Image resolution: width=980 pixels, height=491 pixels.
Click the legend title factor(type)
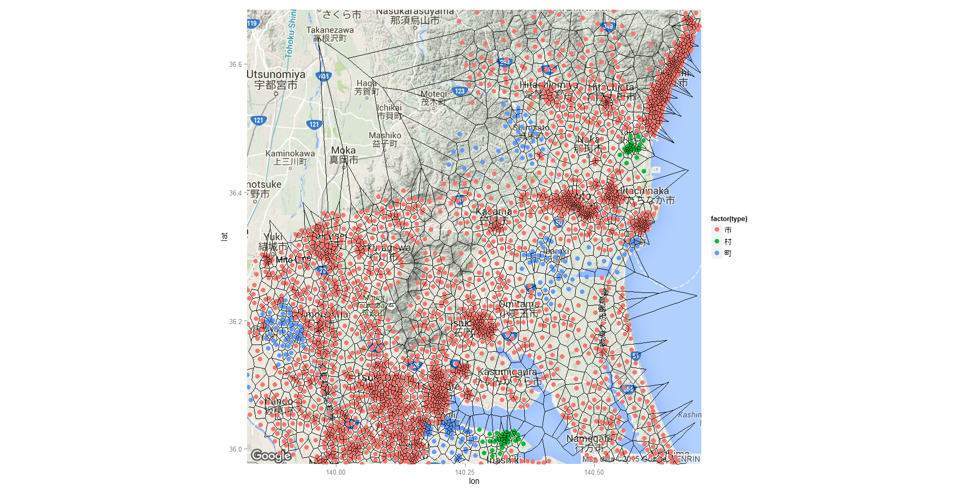point(729,218)
